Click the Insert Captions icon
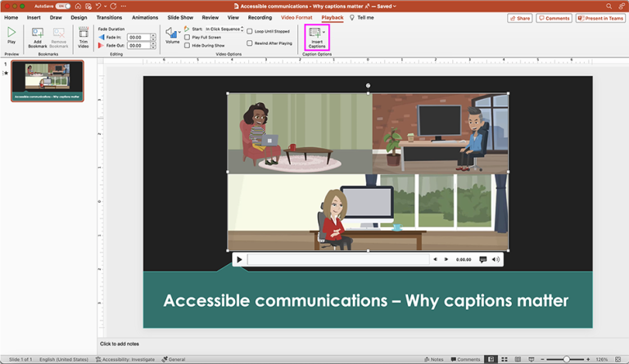This screenshot has height=364, width=629. click(315, 33)
